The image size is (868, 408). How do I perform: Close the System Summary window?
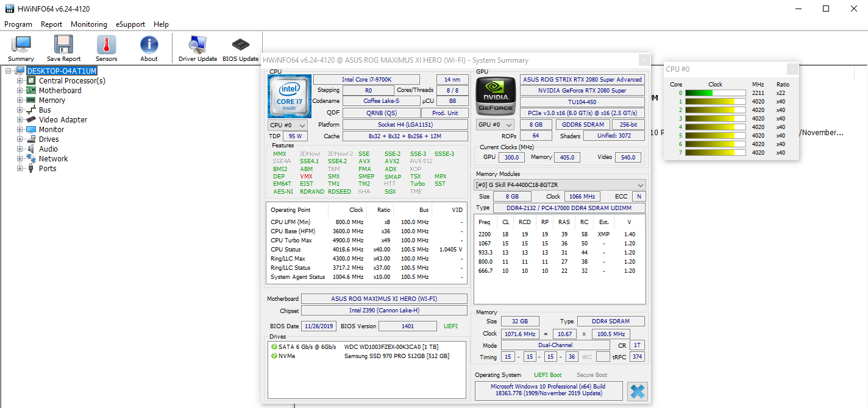coord(644,60)
